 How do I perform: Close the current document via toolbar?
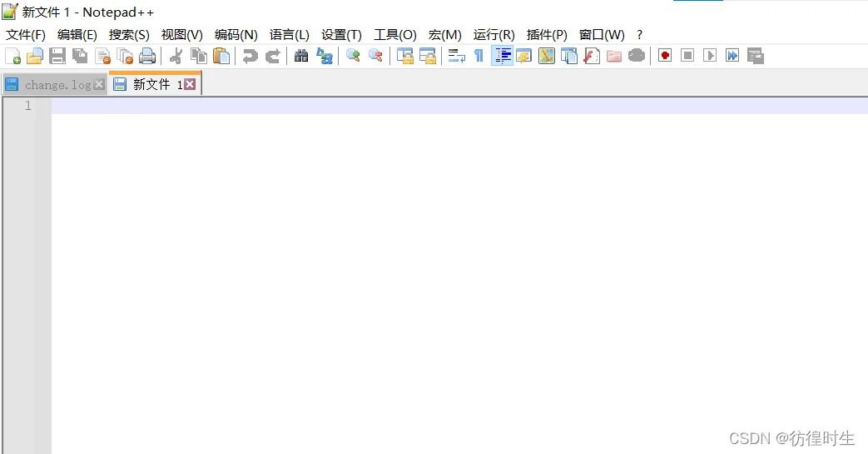click(102, 56)
